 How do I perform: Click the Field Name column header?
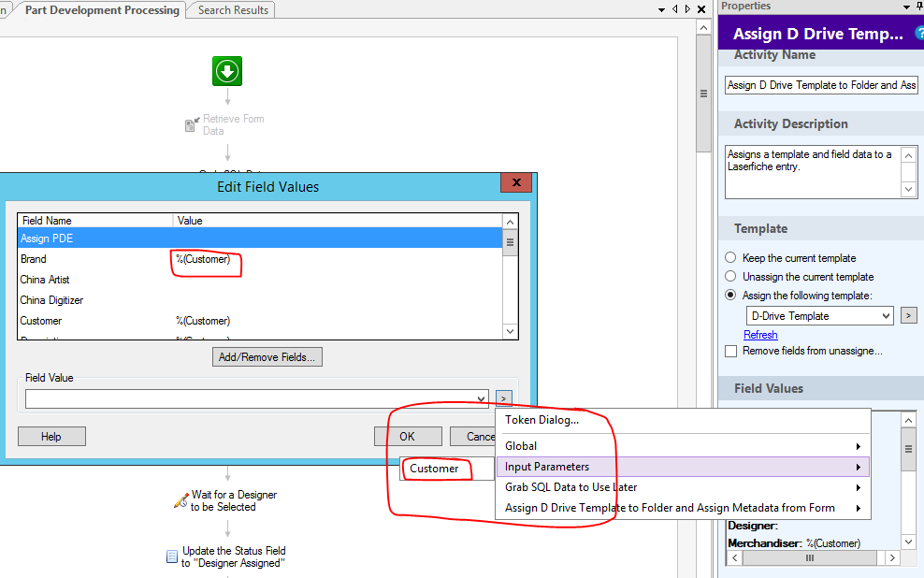[95, 221]
